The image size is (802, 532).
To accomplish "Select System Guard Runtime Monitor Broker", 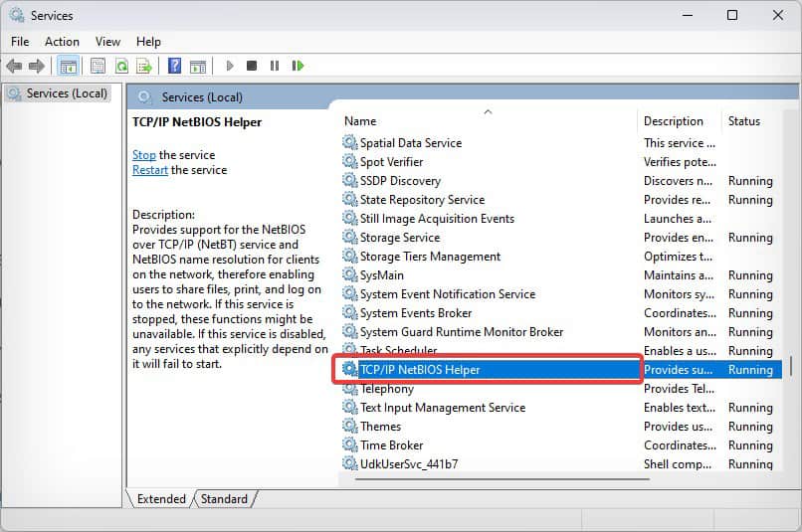I will [x=462, y=332].
